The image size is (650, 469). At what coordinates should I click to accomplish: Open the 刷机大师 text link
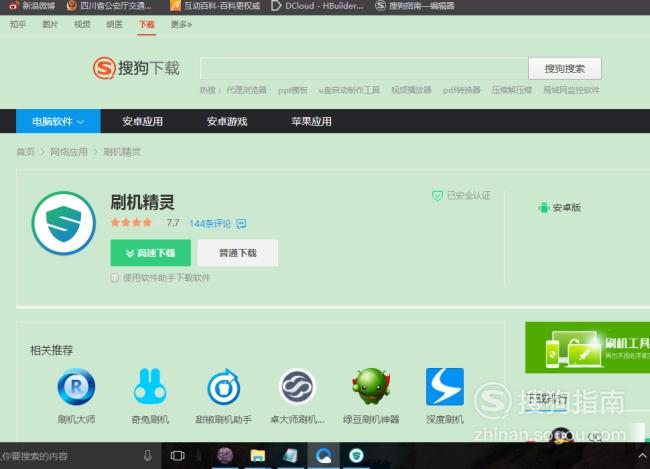click(76, 419)
